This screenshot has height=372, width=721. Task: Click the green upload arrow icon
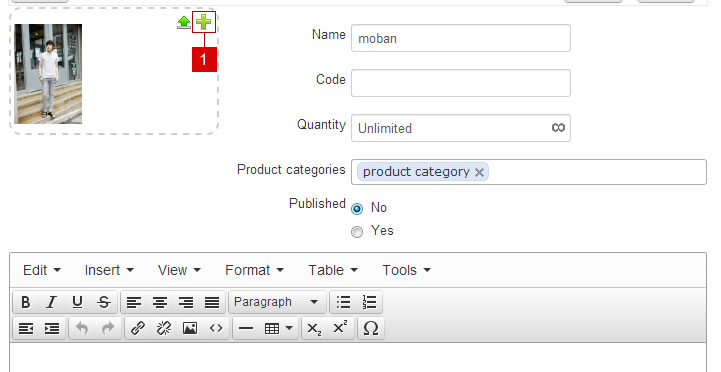pos(184,22)
